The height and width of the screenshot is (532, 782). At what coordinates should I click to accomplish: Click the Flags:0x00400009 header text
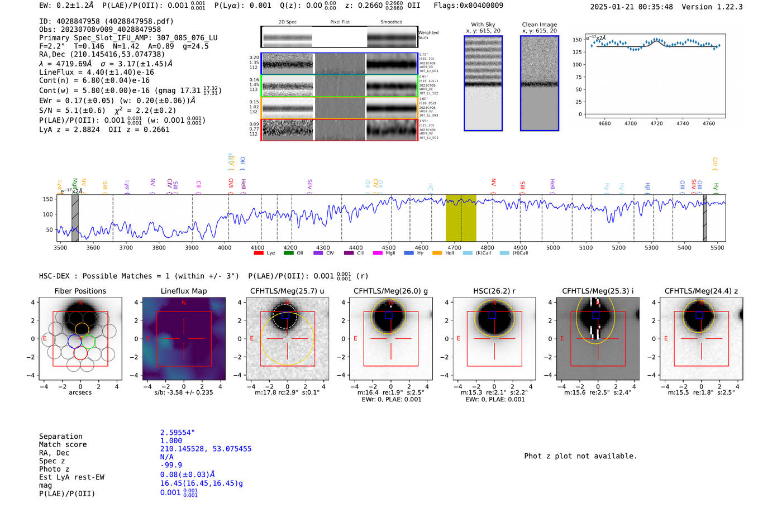[468, 6]
